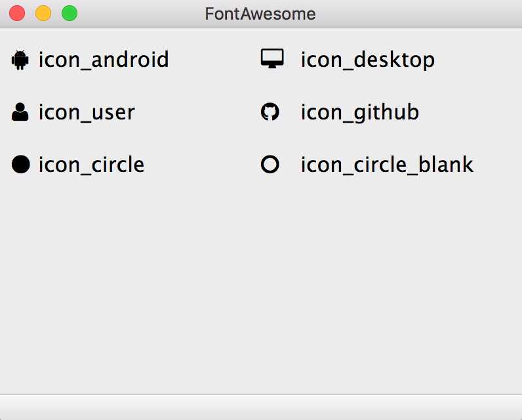The width and height of the screenshot is (522, 420).
Task: Click the status bar at window bottom
Action: point(261,407)
